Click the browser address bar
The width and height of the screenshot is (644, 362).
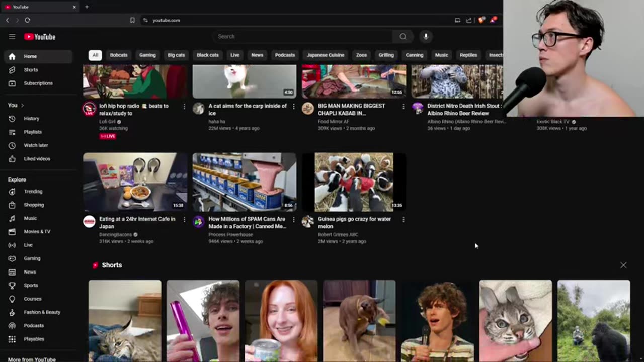297,20
